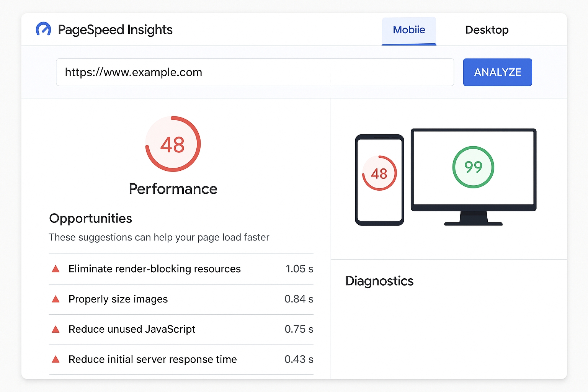588x392 pixels.
Task: Click warning triangle beside server response time
Action: [x=56, y=359]
